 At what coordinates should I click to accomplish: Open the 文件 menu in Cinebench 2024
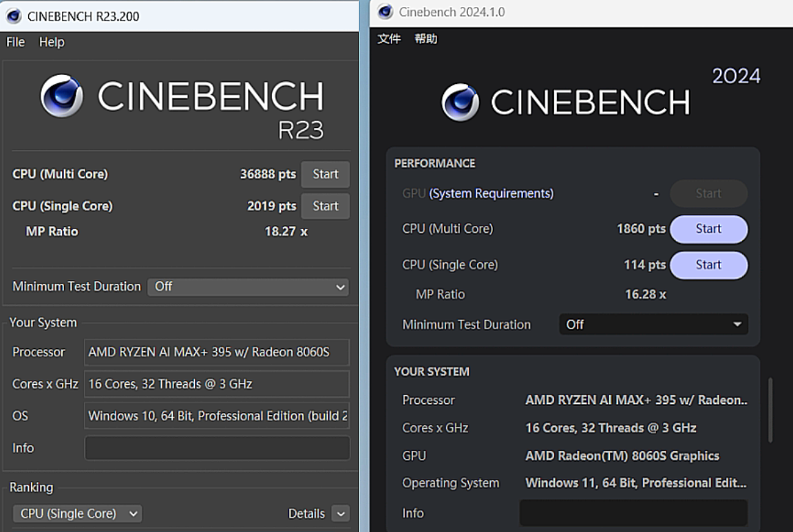pos(389,39)
